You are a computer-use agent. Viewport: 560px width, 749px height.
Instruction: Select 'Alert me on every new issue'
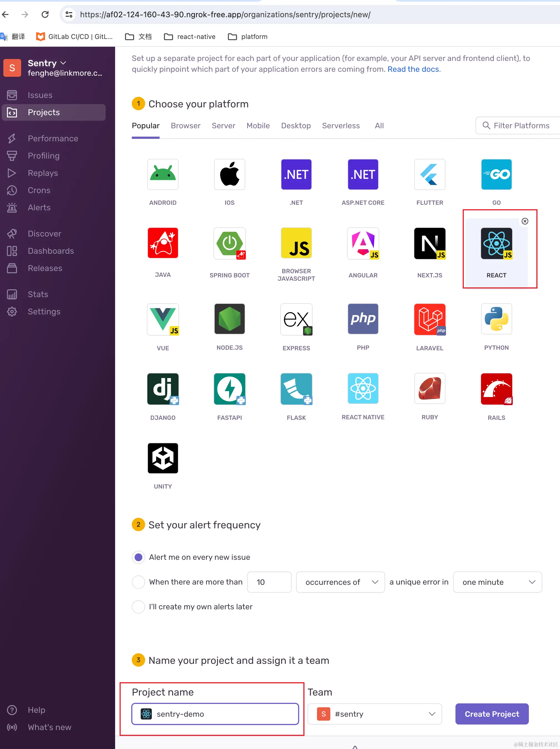(x=138, y=557)
